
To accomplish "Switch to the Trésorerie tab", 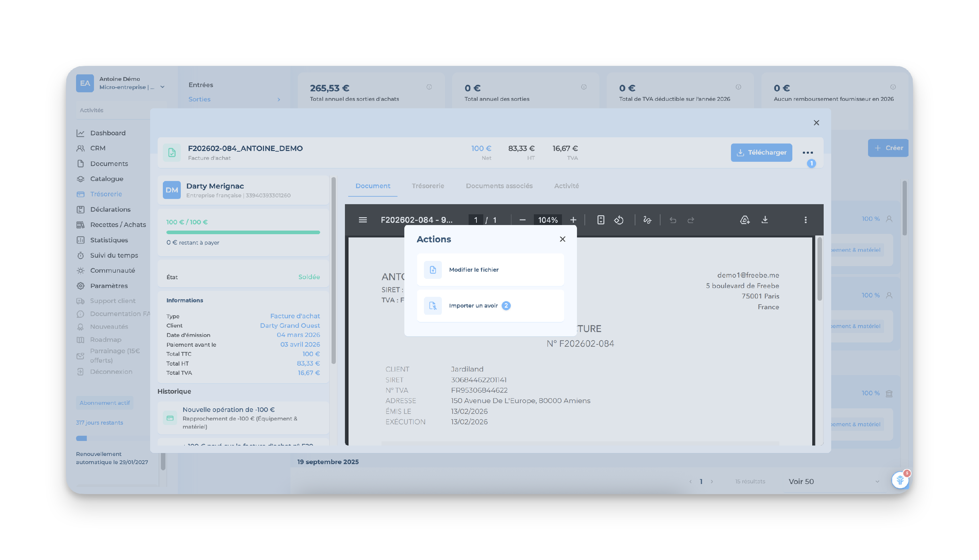I will pyautogui.click(x=427, y=186).
